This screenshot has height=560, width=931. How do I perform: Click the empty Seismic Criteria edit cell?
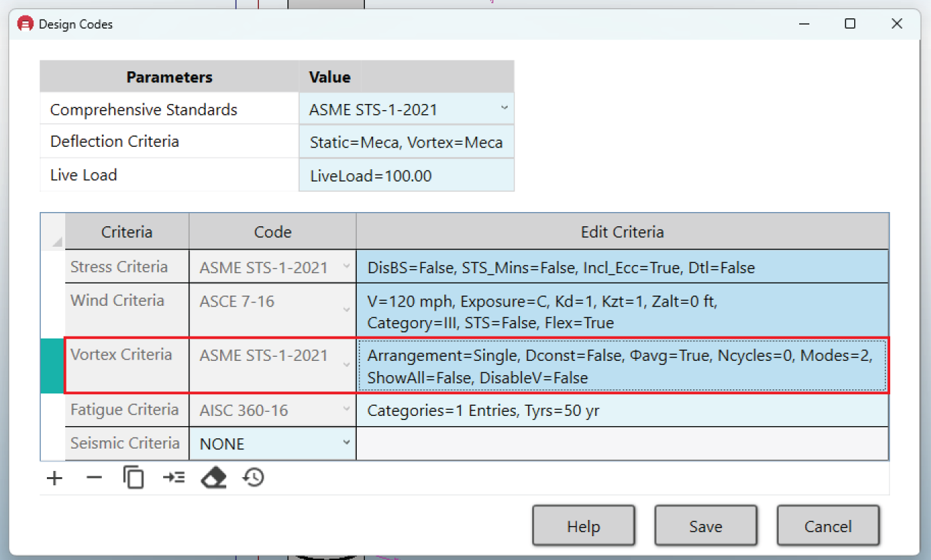622,444
